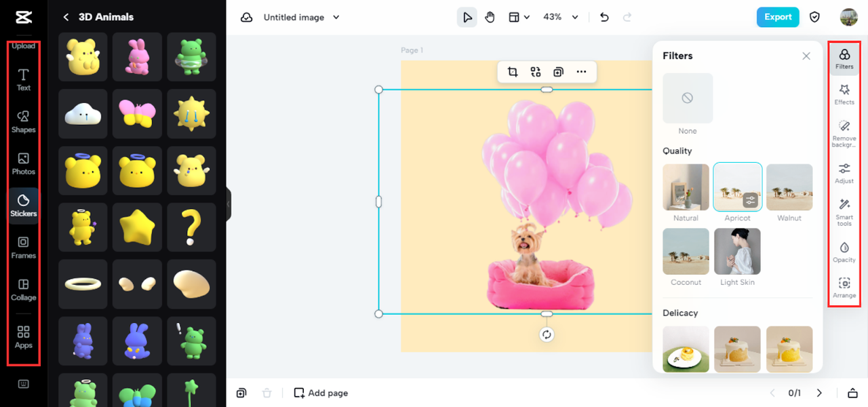Apply the Walnut filter

point(789,187)
